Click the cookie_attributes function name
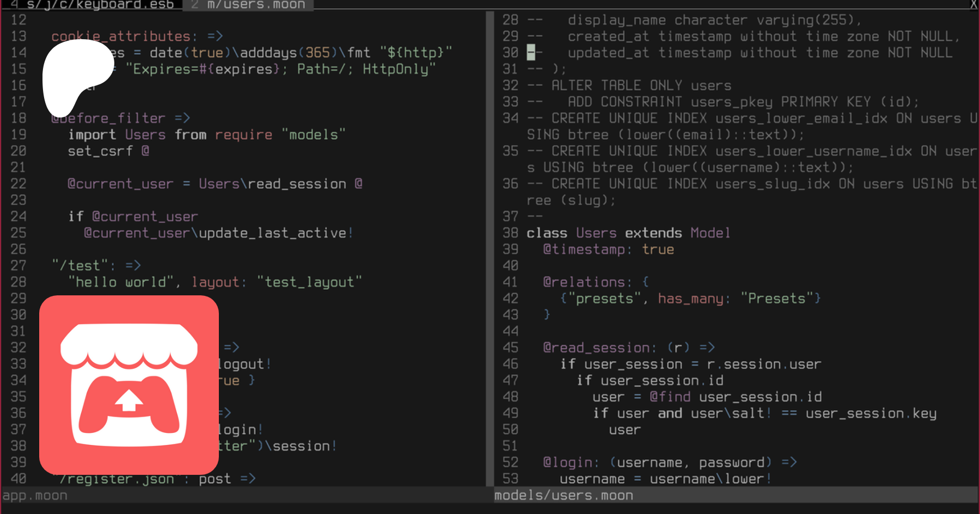980x514 pixels. click(121, 36)
